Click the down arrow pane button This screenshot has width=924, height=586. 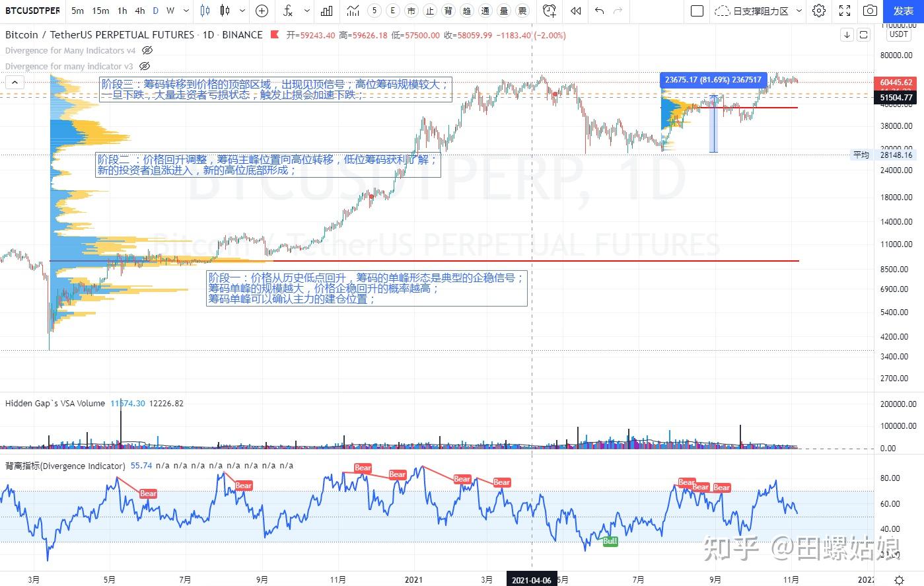847,35
